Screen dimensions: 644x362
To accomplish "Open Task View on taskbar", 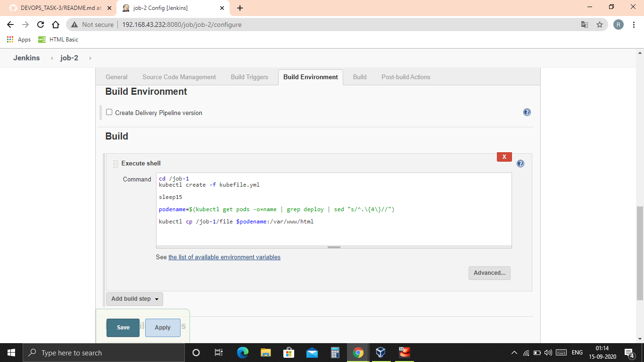I will pyautogui.click(x=218, y=353).
